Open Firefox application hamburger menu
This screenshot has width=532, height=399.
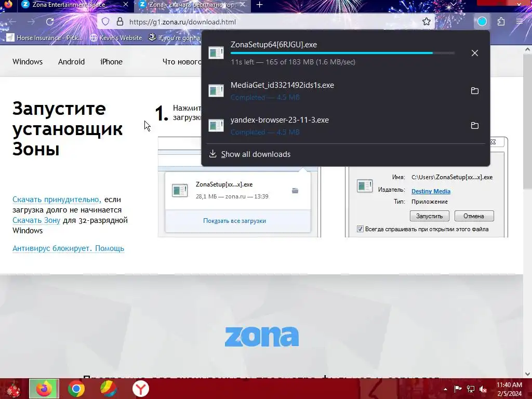point(520,22)
